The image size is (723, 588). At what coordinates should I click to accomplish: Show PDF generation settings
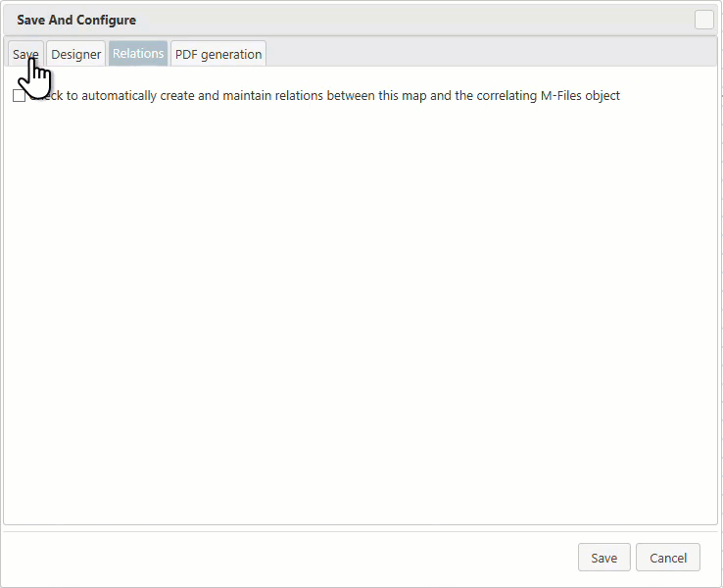click(218, 54)
